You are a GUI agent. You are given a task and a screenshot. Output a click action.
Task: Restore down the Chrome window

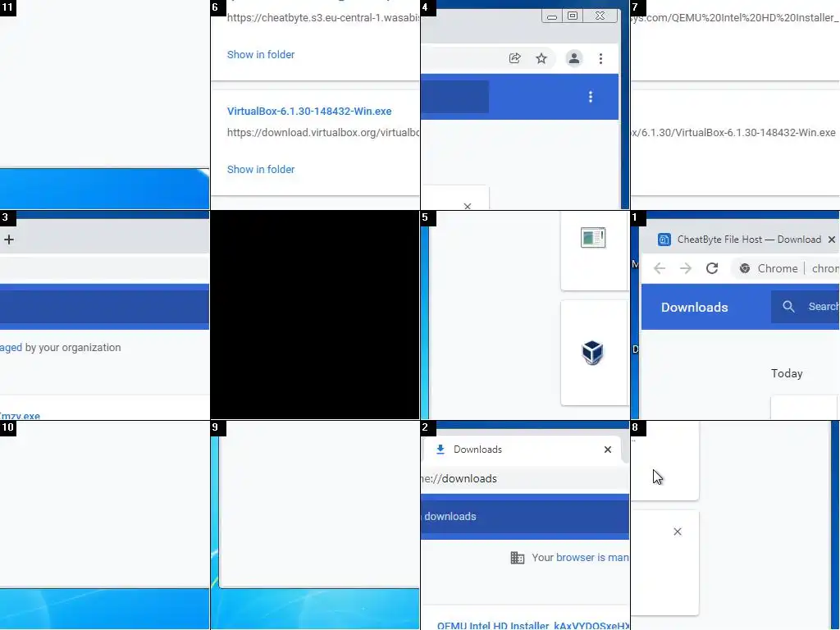(572, 16)
